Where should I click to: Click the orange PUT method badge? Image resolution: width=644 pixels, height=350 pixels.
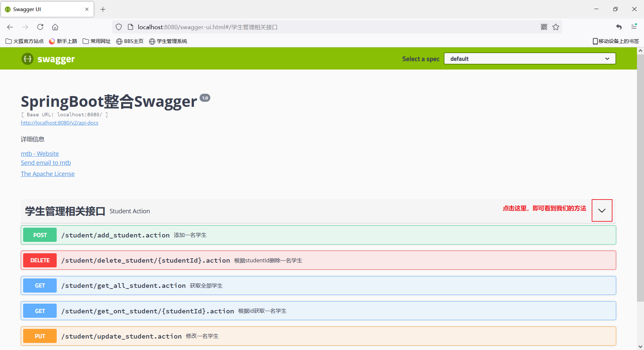40,336
